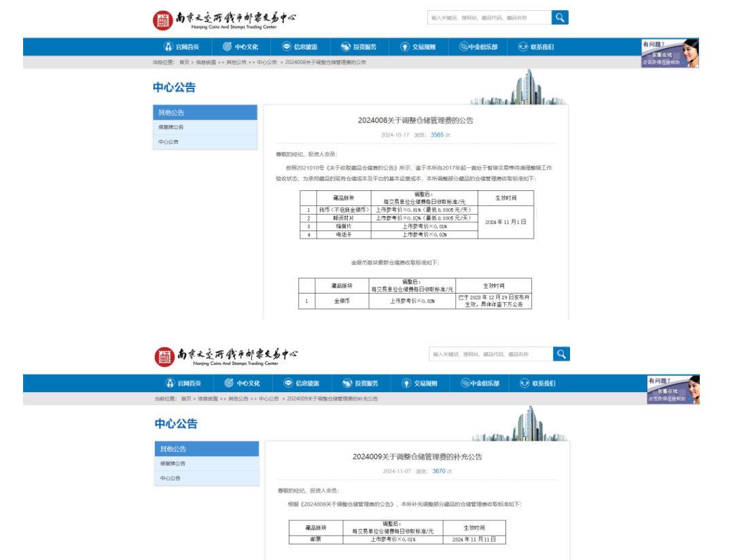
Task: Select 中心公告 in the lower sidebar list
Action: point(170,478)
